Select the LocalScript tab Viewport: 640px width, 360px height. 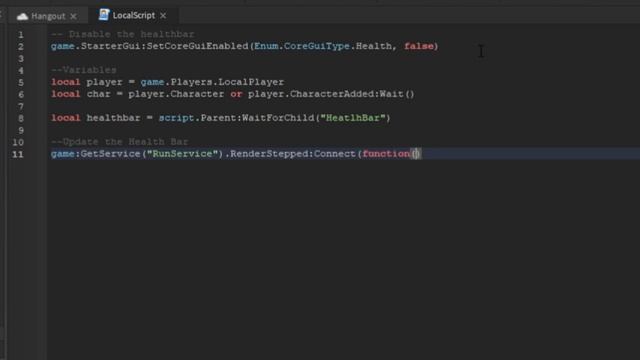tap(133, 16)
